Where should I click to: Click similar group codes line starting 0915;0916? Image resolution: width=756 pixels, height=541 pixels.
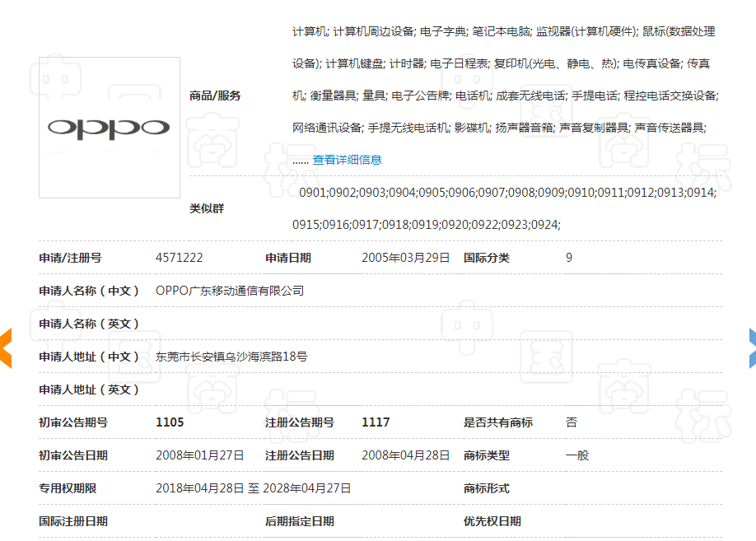point(427,225)
